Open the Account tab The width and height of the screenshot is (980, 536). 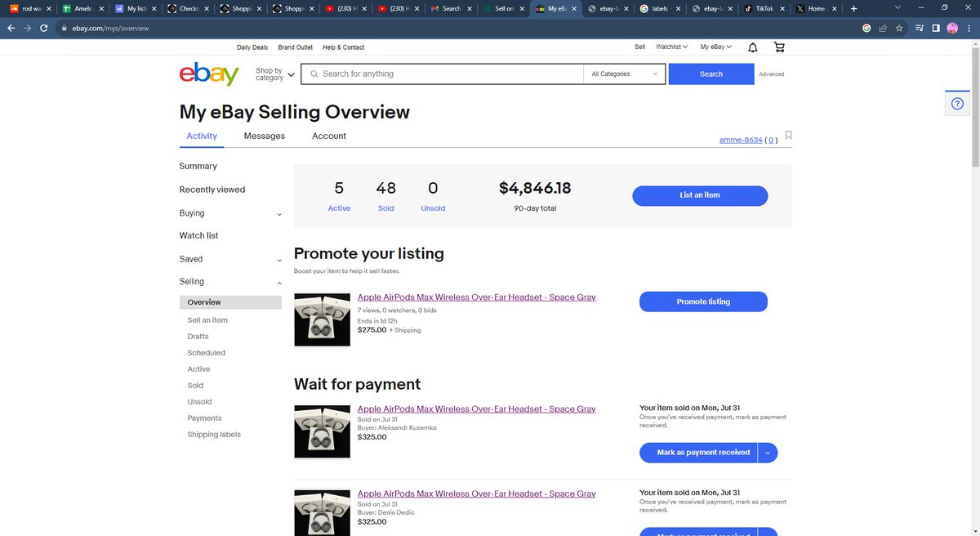[x=329, y=136]
